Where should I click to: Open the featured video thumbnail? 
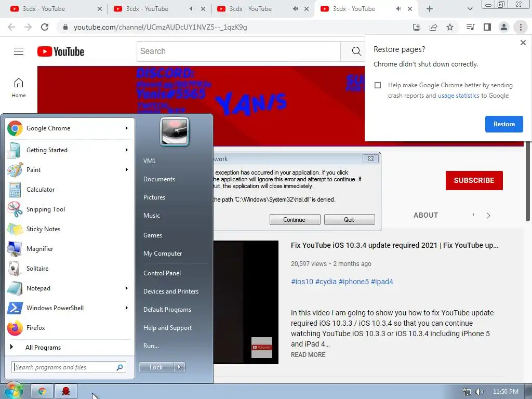pos(246,302)
